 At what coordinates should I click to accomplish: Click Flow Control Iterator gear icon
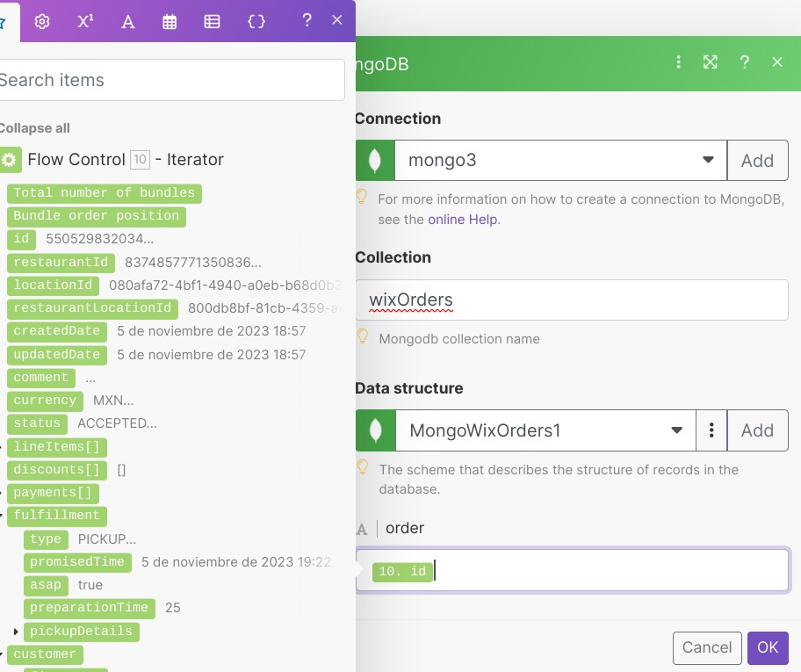point(10,160)
